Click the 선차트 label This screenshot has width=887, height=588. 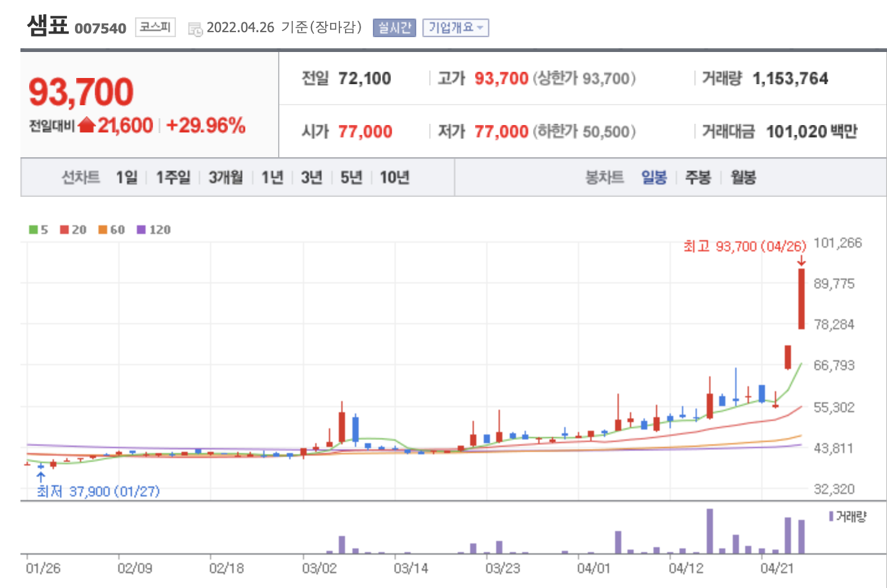pyautogui.click(x=81, y=178)
